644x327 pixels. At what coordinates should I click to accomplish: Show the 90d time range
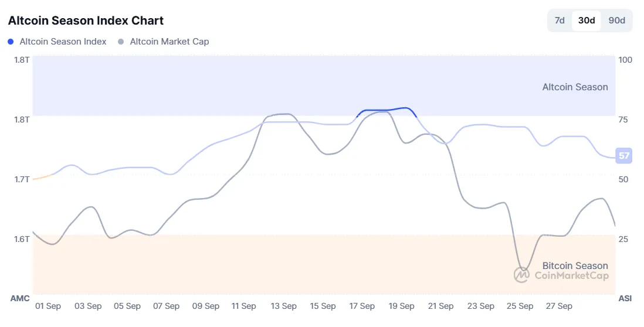pyautogui.click(x=616, y=21)
